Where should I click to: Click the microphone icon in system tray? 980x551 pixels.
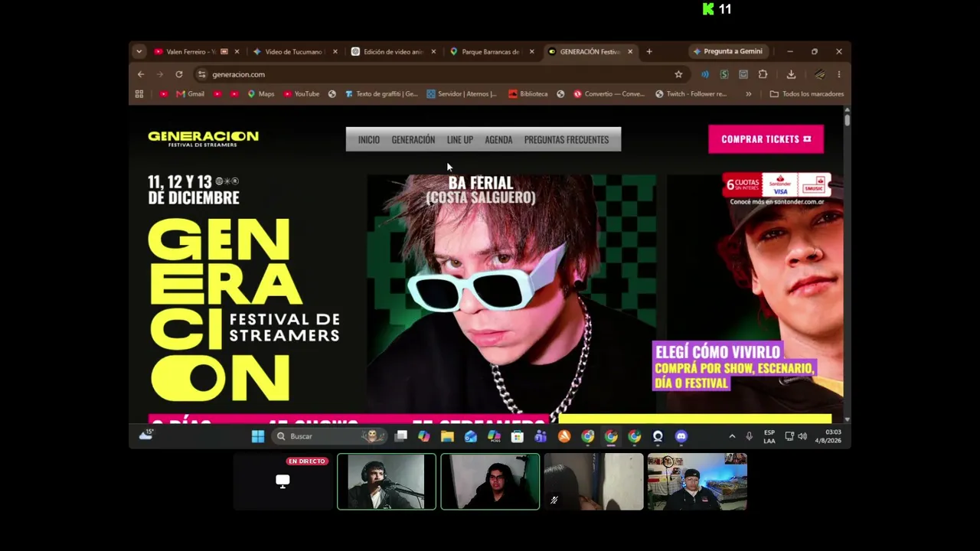pos(749,436)
